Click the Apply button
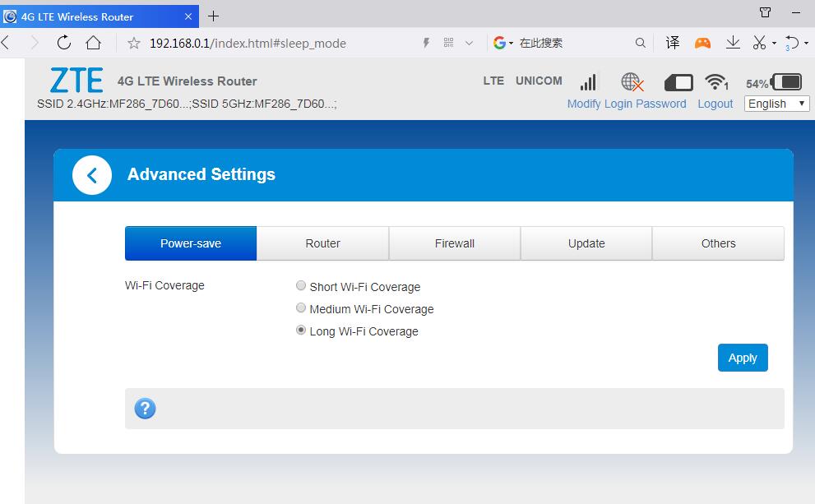The image size is (815, 504). (743, 358)
